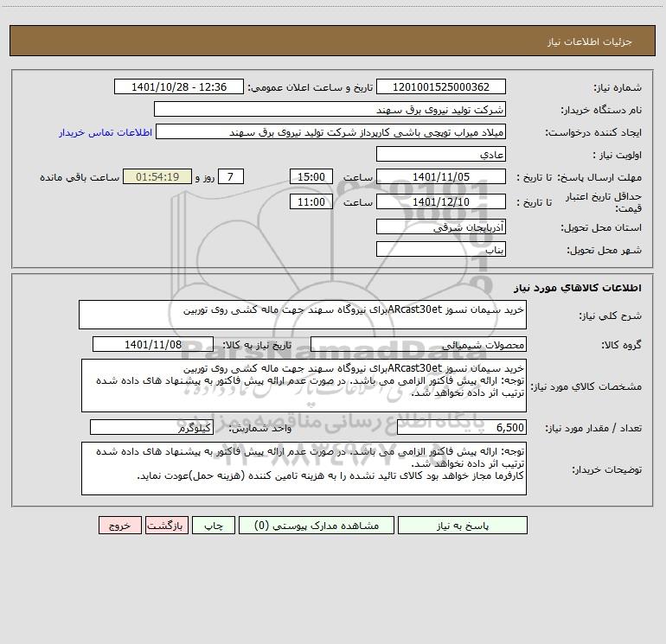
Task: Click the buyer name field شرکت تولید نیروی برق سهند
Action: pyautogui.click(x=330, y=109)
